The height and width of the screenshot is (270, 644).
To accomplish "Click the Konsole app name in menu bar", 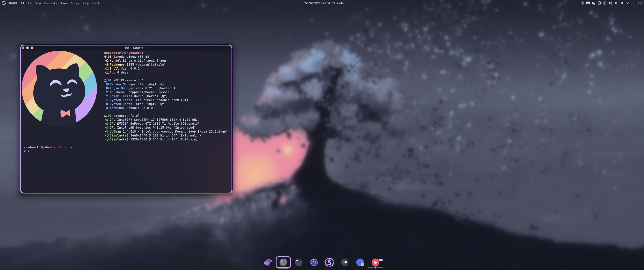I will point(13,3).
